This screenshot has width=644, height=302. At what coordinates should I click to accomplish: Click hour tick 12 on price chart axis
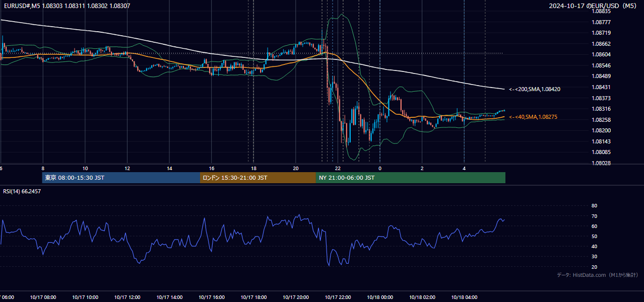[127, 169]
